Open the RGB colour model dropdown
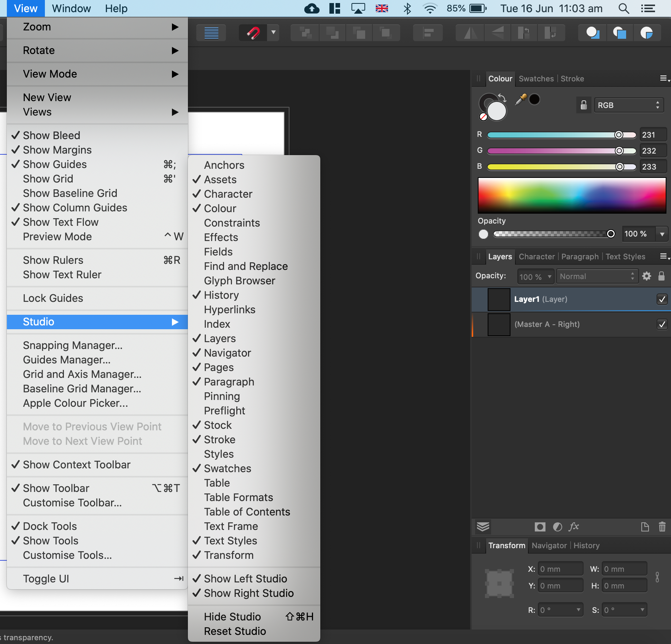Viewport: 671px width, 644px height. coord(628,105)
